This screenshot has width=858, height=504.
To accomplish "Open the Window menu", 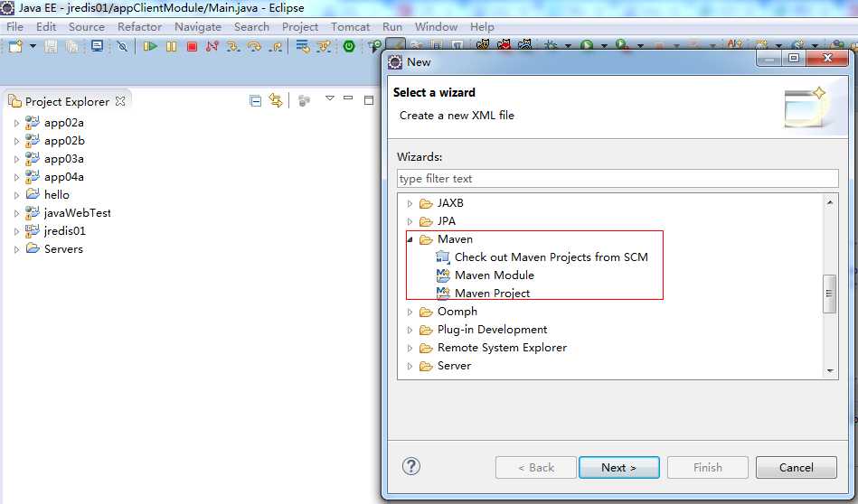I will pos(436,27).
